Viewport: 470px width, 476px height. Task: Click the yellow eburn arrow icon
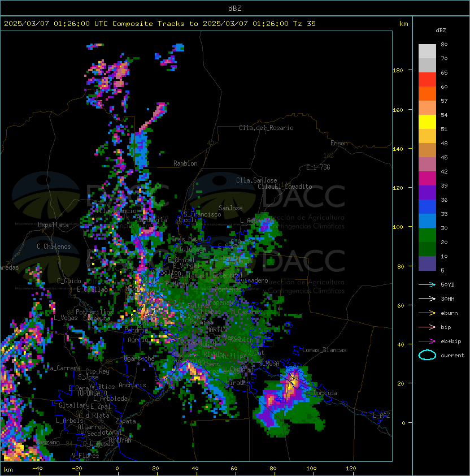427,313
